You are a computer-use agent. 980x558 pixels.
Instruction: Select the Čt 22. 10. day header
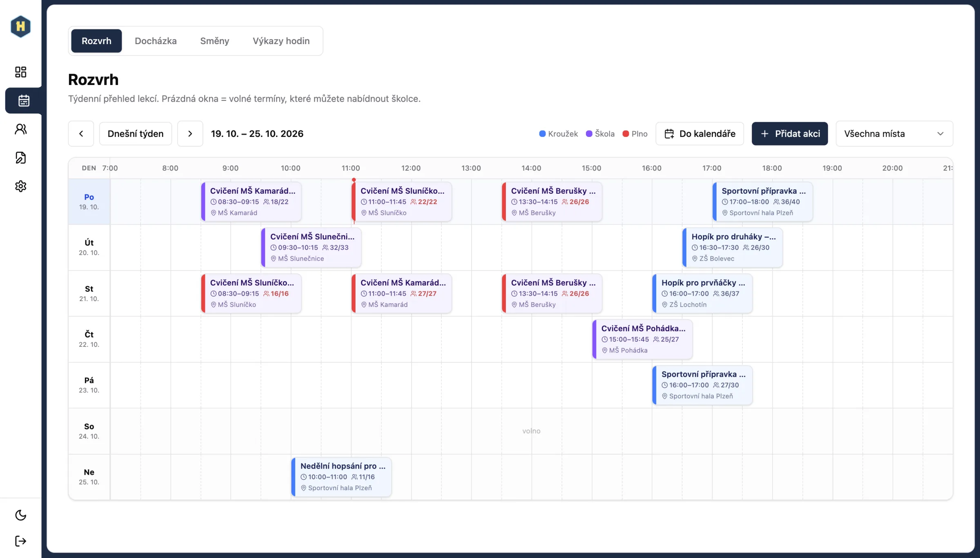pyautogui.click(x=89, y=339)
